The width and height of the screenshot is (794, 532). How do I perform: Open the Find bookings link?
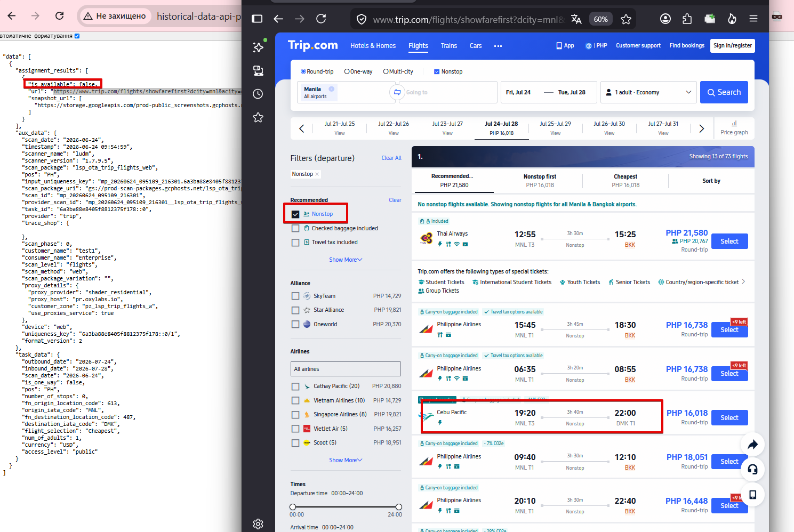tap(687, 46)
